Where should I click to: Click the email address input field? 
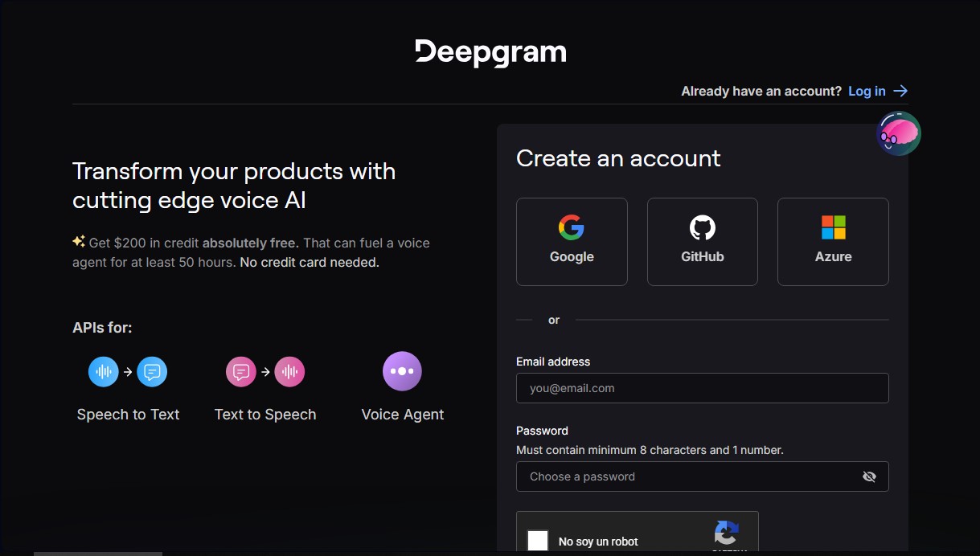click(x=701, y=387)
